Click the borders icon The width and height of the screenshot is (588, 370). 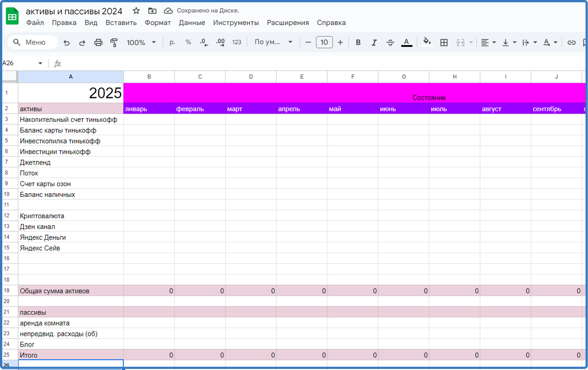coord(444,43)
